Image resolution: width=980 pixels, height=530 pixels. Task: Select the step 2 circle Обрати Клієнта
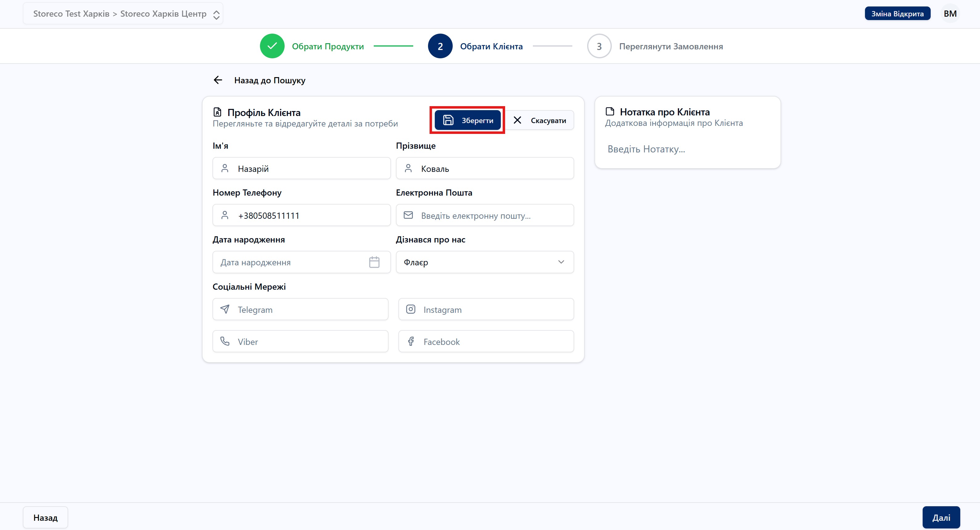coord(440,46)
